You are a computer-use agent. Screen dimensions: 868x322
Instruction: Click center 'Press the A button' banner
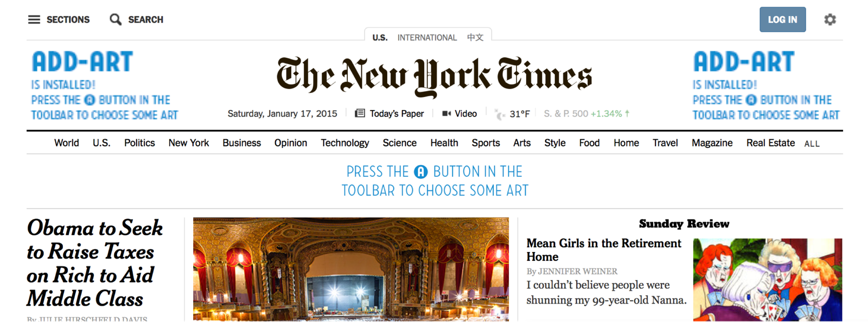[435, 181]
